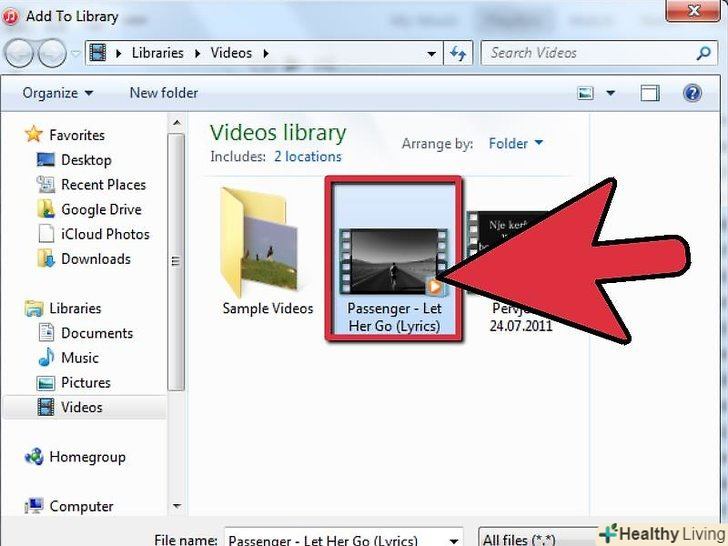The image size is (728, 546).
Task: Click the magnifier search icon
Action: [704, 53]
